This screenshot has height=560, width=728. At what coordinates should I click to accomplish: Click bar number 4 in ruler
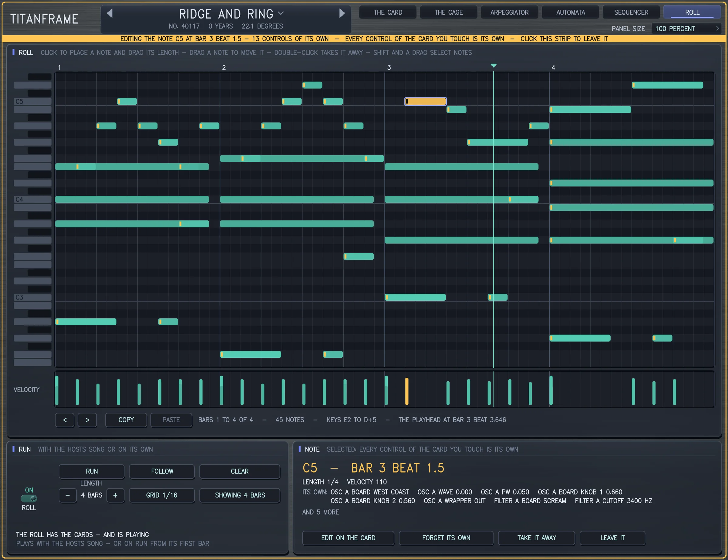(x=553, y=68)
